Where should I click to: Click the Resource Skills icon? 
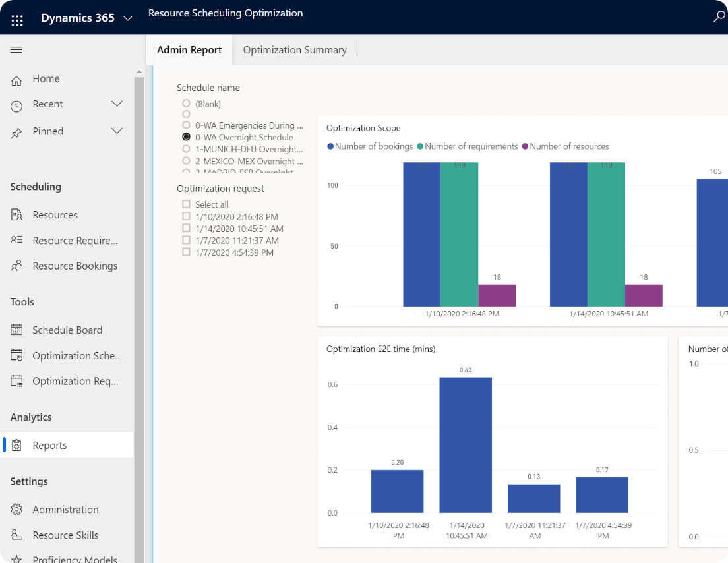17,535
